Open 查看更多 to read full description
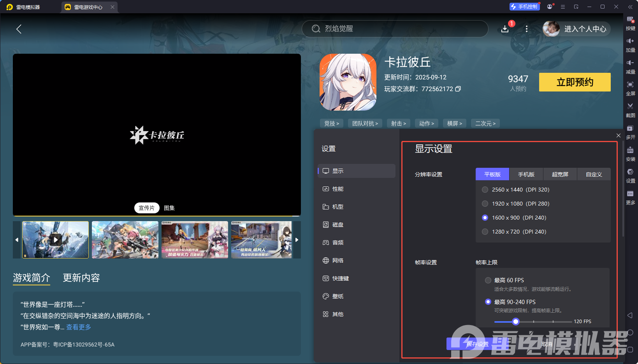638x364 pixels. 78,327
